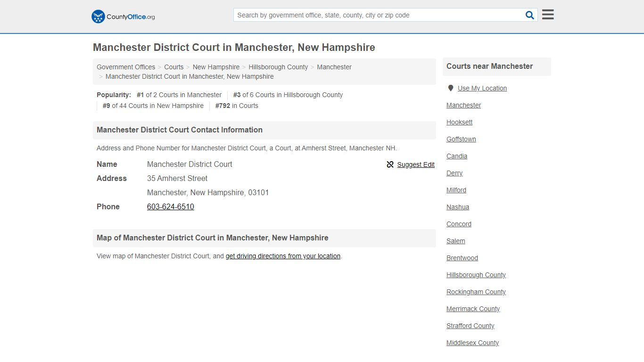Select 'Manchester, New Hampshire, 03101' text
This screenshot has height=362, width=644.
click(208, 192)
